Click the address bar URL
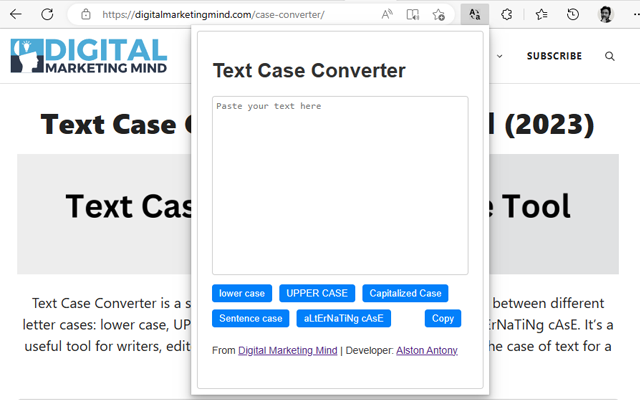The height and width of the screenshot is (400, 640). [213, 15]
